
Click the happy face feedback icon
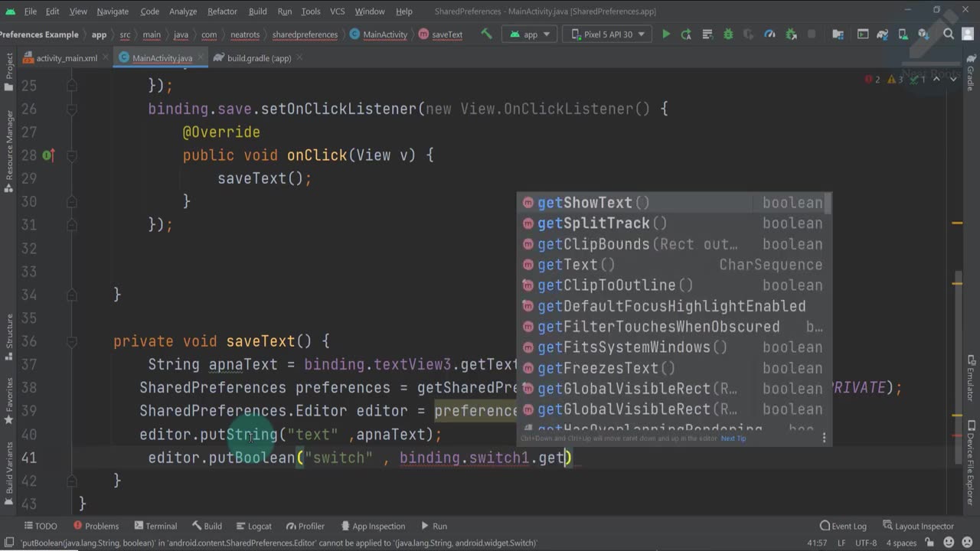948,543
